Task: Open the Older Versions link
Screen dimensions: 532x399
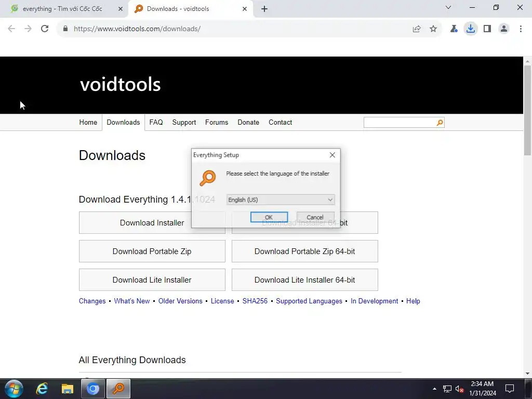Action: point(180,301)
